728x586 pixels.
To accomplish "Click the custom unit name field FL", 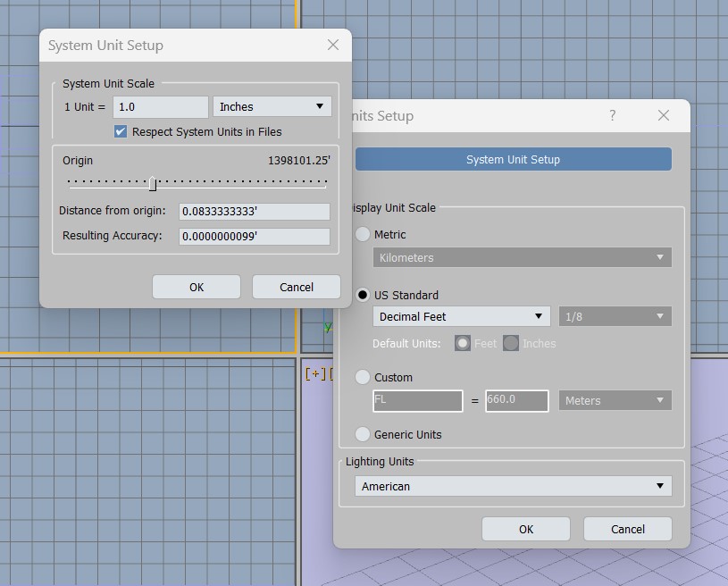I will coord(418,401).
